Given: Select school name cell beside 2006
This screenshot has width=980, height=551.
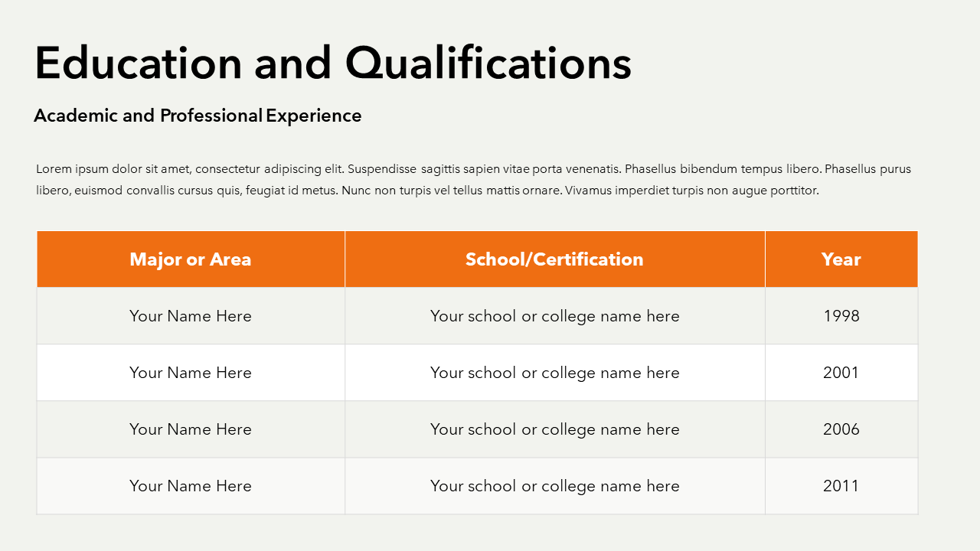Looking at the screenshot, I should tap(554, 429).
